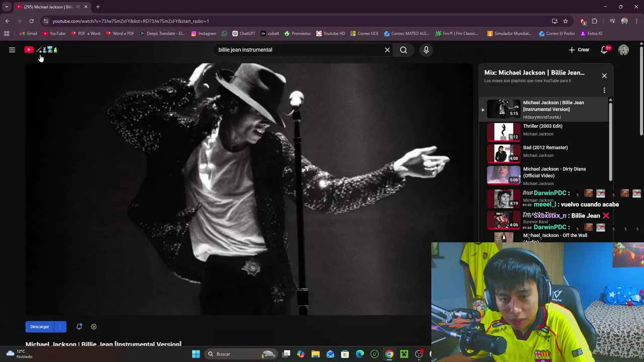Open the Fotos IG bookmark
The height and width of the screenshot is (362, 644).
click(x=591, y=34)
